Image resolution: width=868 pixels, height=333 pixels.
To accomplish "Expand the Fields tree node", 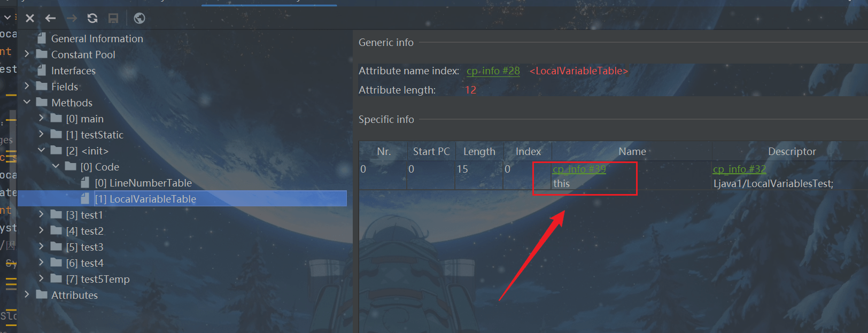I will (x=27, y=86).
